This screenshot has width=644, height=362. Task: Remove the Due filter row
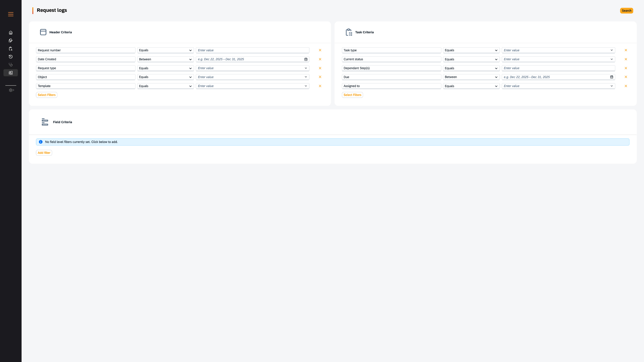point(626,77)
